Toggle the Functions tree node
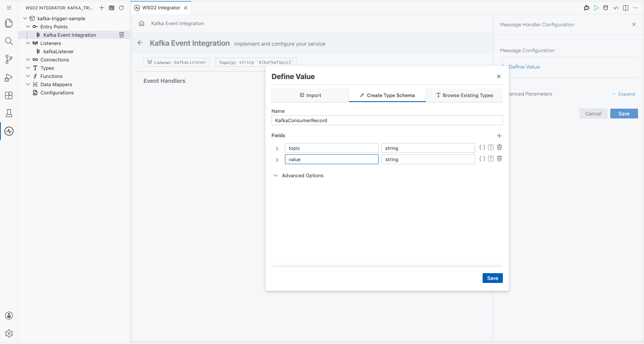 click(28, 76)
